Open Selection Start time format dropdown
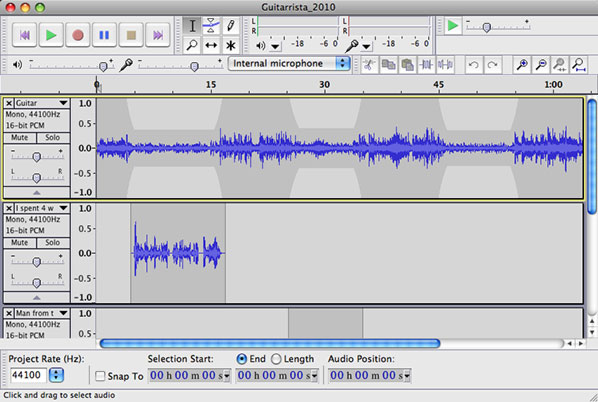Screen dimensions: 598x402 (227, 376)
